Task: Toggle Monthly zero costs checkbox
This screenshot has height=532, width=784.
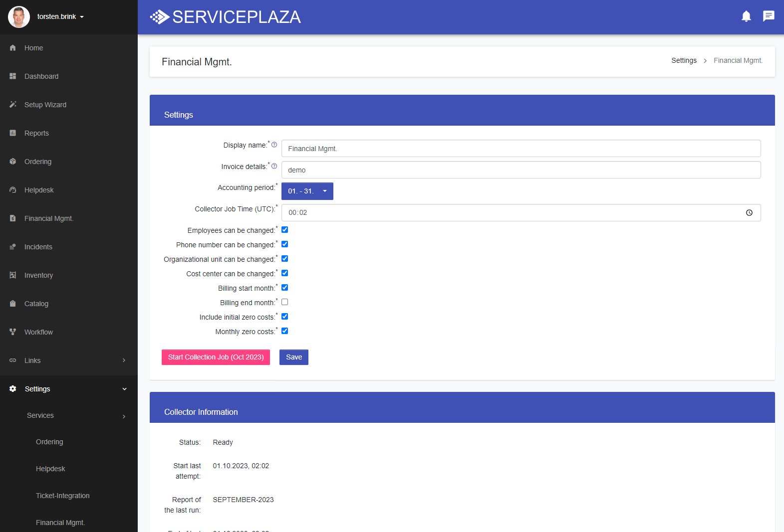Action: click(x=284, y=331)
